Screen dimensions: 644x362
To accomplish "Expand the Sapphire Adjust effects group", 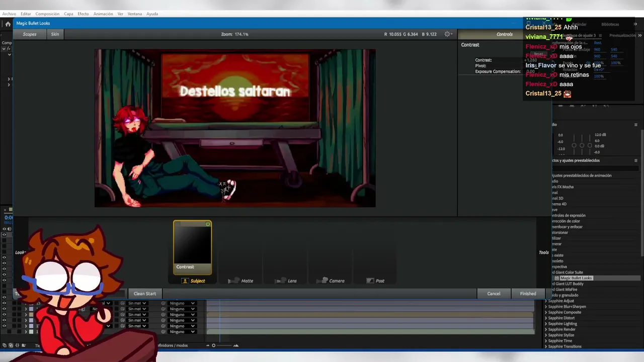I will 546,301.
